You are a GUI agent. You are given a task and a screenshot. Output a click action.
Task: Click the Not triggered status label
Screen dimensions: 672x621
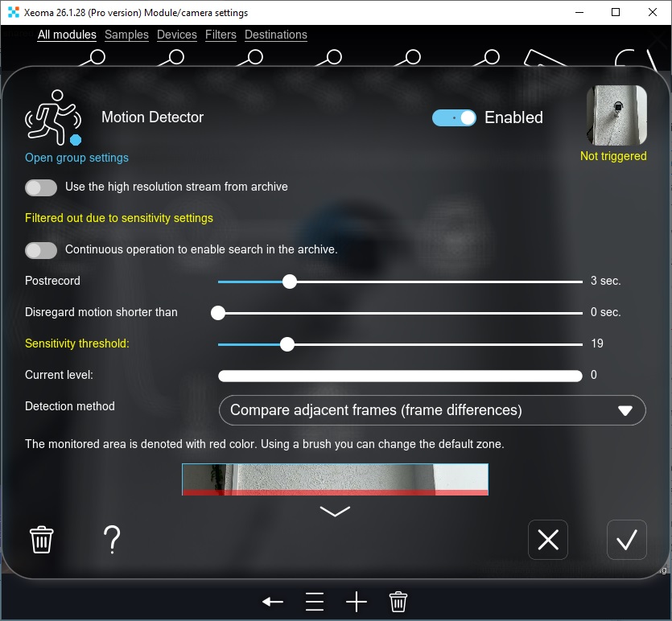pyautogui.click(x=613, y=155)
